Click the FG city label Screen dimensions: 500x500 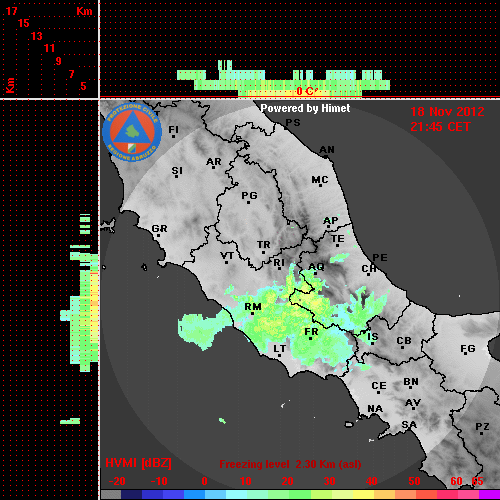click(x=468, y=349)
